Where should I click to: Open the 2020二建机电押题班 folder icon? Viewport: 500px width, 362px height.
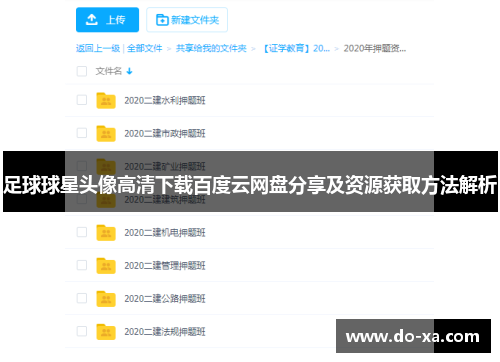click(x=106, y=232)
